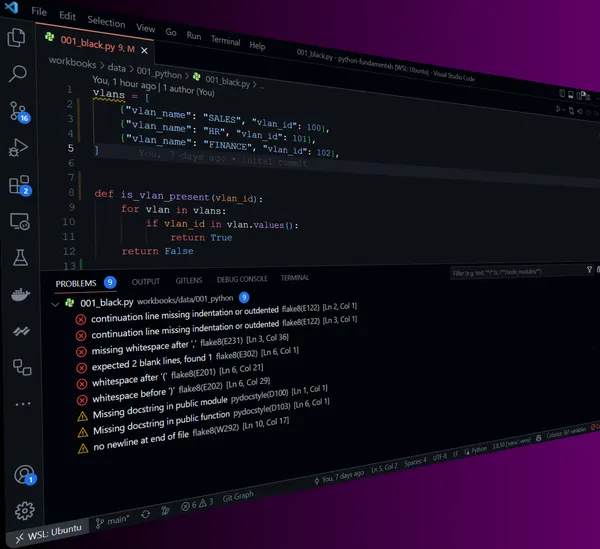Viewport: 600px width, 549px height.
Task: Open the problems filter funnel icon
Action: (x=589, y=270)
